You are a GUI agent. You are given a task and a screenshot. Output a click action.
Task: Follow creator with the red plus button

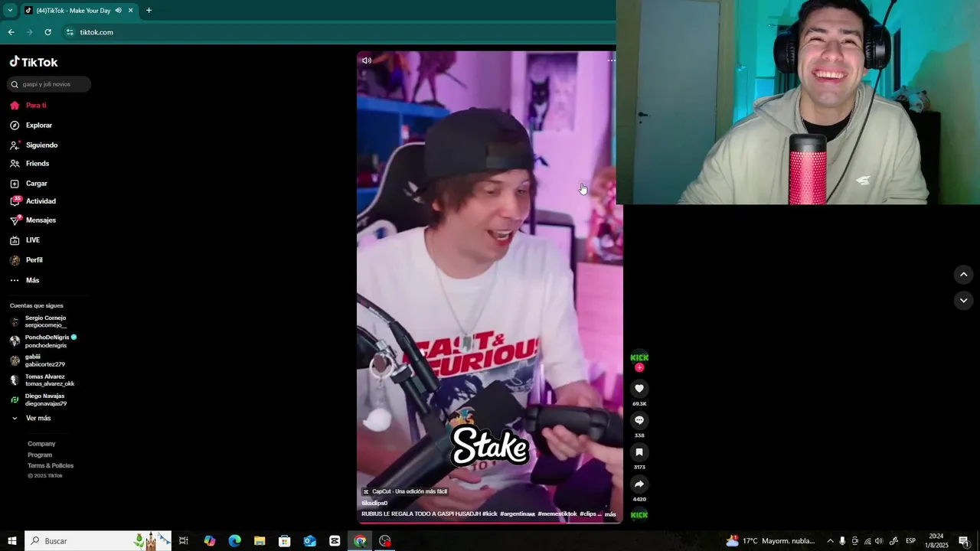(x=639, y=367)
